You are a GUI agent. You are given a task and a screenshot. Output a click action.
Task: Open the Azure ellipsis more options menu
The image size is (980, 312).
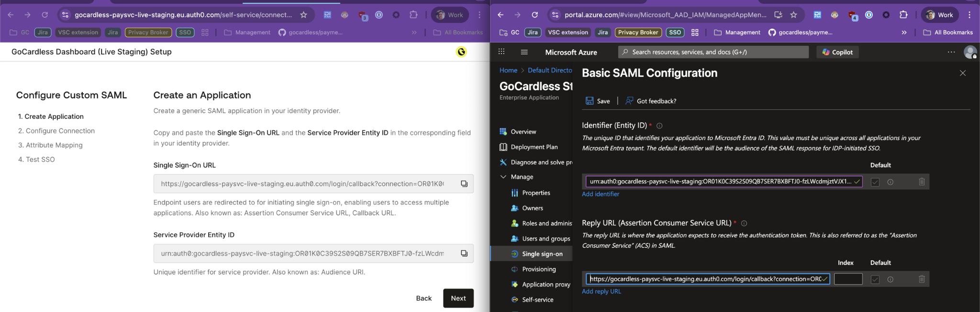click(951, 52)
